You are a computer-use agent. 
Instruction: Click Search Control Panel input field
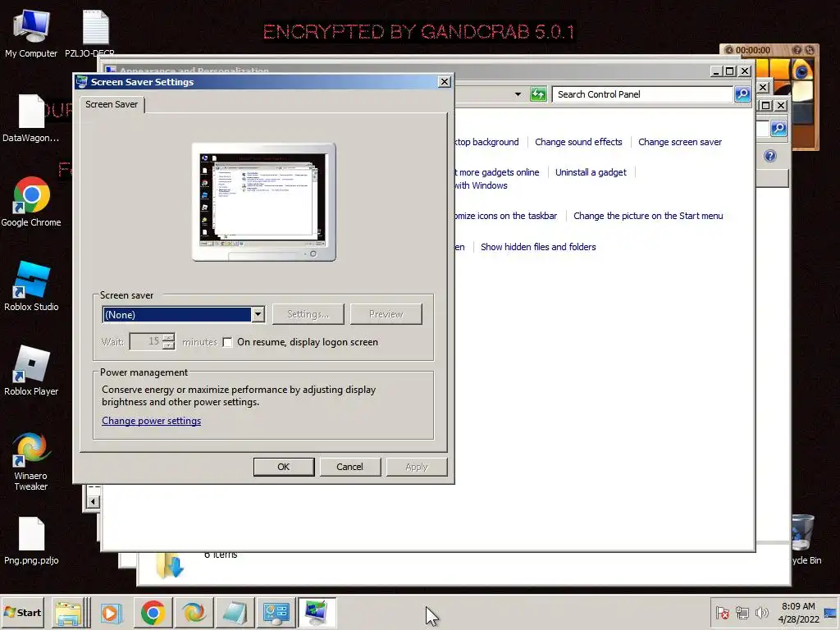click(643, 94)
